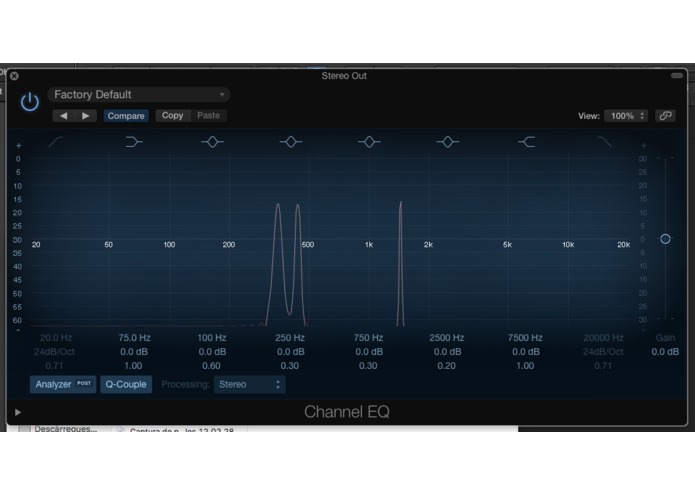Click the 0.20 Q value under 2500 Hz
695x494 pixels.
pos(446,366)
